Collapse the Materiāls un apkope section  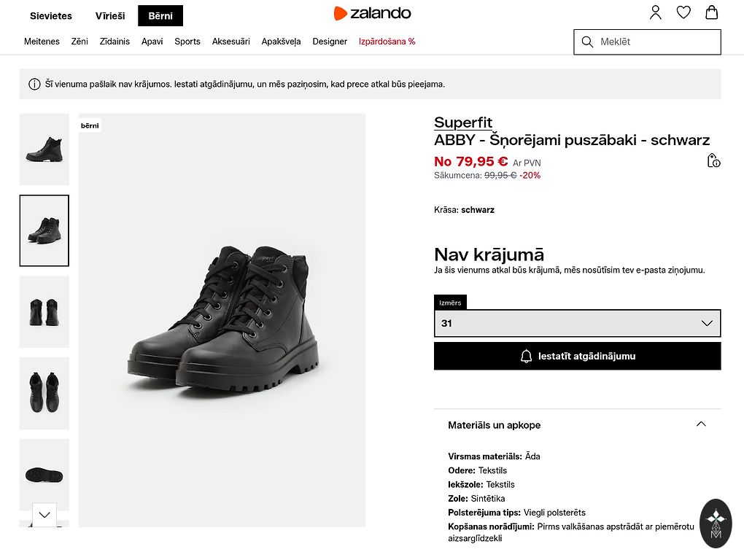click(701, 424)
